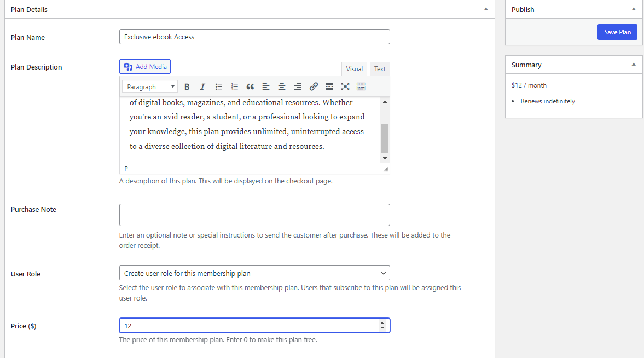This screenshot has height=358, width=644.
Task: Click the User Role label
Action: pyautogui.click(x=26, y=274)
